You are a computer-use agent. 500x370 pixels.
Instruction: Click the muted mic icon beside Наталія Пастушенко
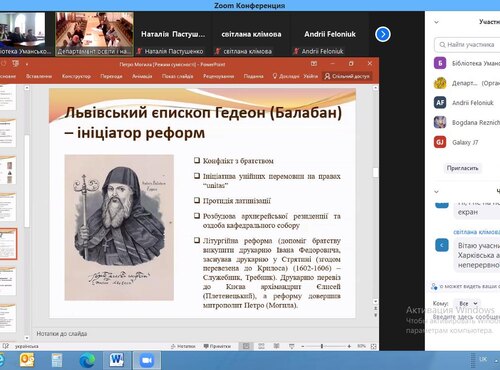(x=140, y=51)
